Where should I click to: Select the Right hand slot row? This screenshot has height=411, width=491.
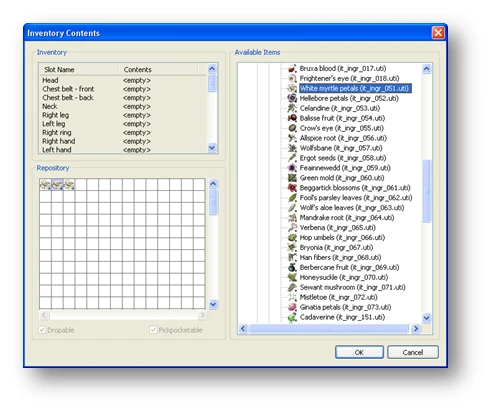point(123,141)
